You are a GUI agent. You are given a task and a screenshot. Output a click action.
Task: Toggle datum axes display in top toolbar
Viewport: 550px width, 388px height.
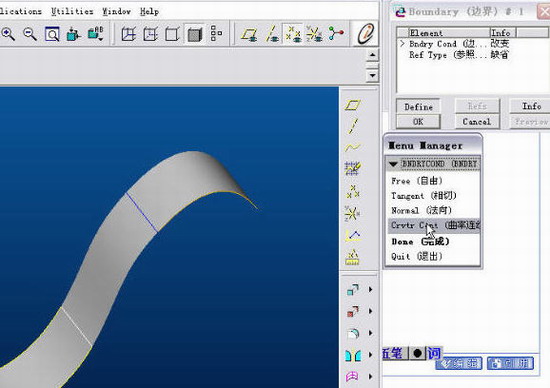tap(272, 34)
